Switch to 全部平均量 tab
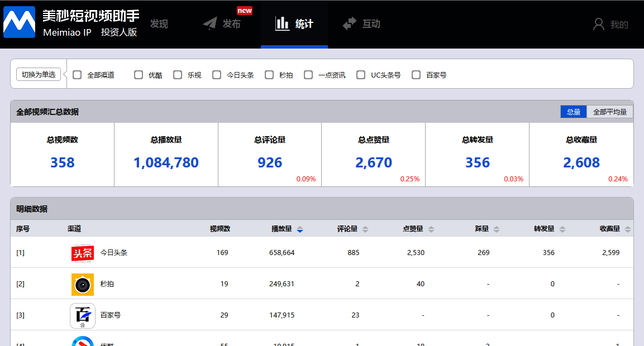This screenshot has width=644, height=346. 609,112
